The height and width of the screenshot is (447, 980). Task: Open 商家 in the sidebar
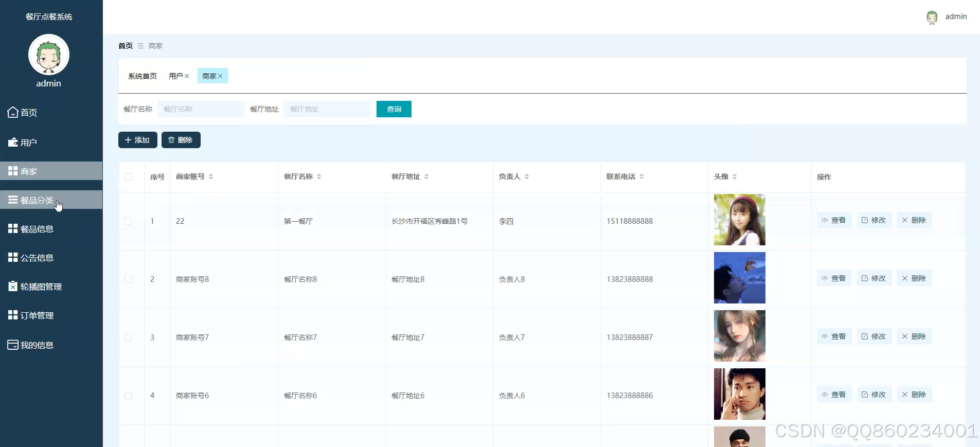click(51, 171)
